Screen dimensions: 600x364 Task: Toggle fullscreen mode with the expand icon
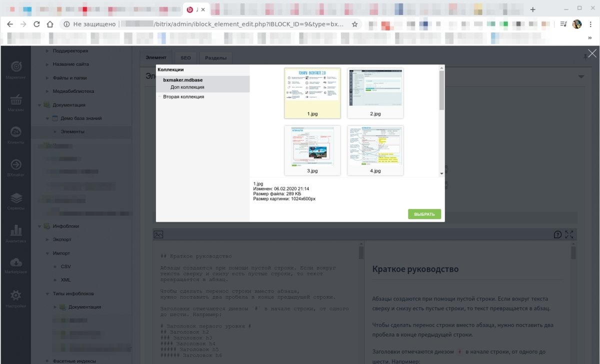(569, 234)
